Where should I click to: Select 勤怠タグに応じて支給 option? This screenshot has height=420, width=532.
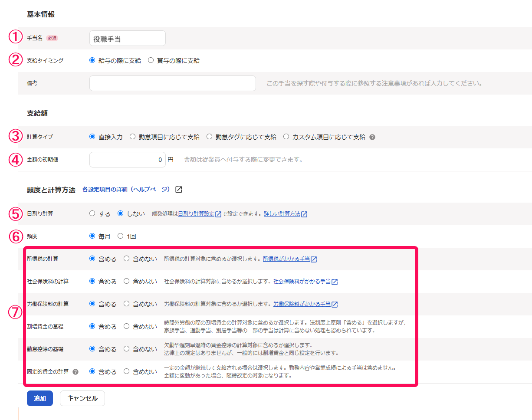(209, 137)
